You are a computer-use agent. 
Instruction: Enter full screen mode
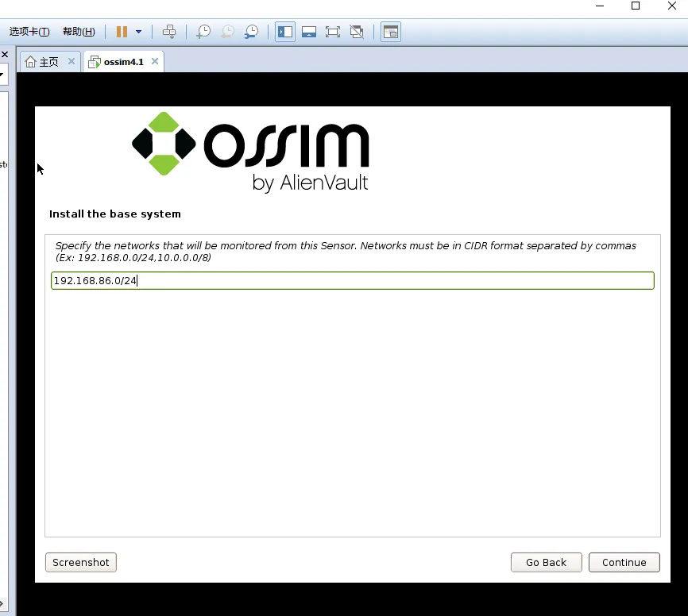[x=333, y=32]
